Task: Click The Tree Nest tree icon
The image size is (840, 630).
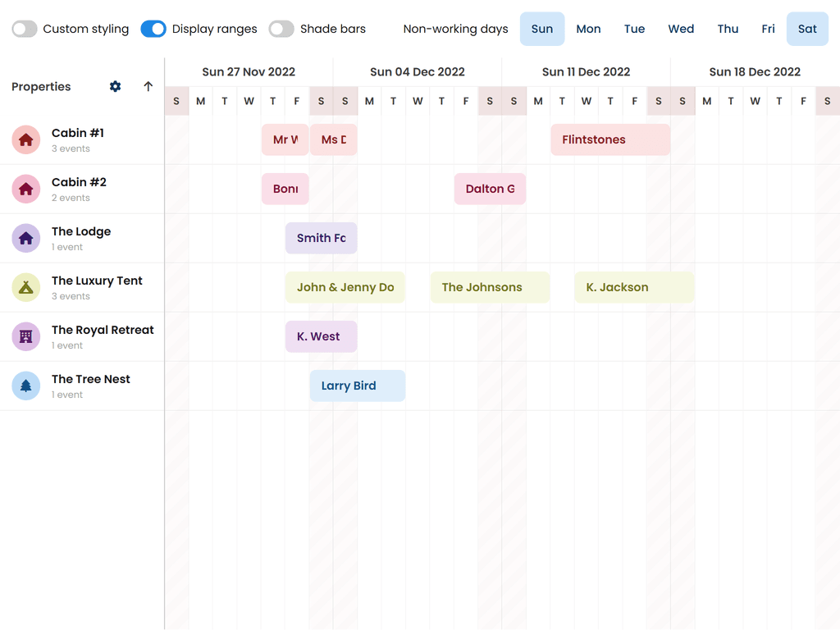Action: (x=25, y=386)
